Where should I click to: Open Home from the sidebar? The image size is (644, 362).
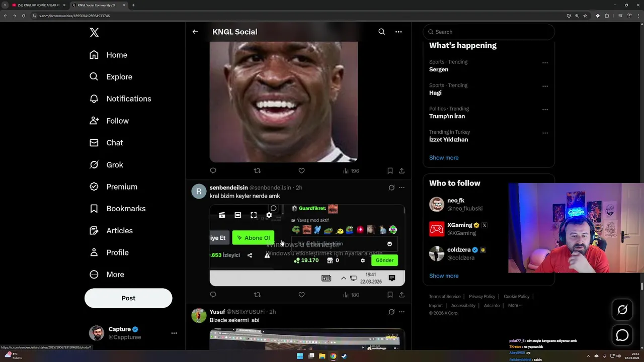[x=108, y=55]
